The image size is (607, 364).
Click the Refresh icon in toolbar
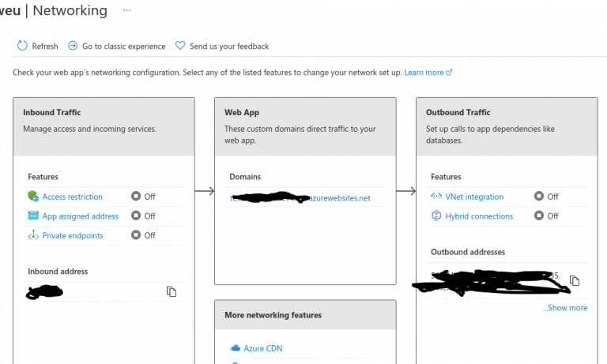point(22,47)
